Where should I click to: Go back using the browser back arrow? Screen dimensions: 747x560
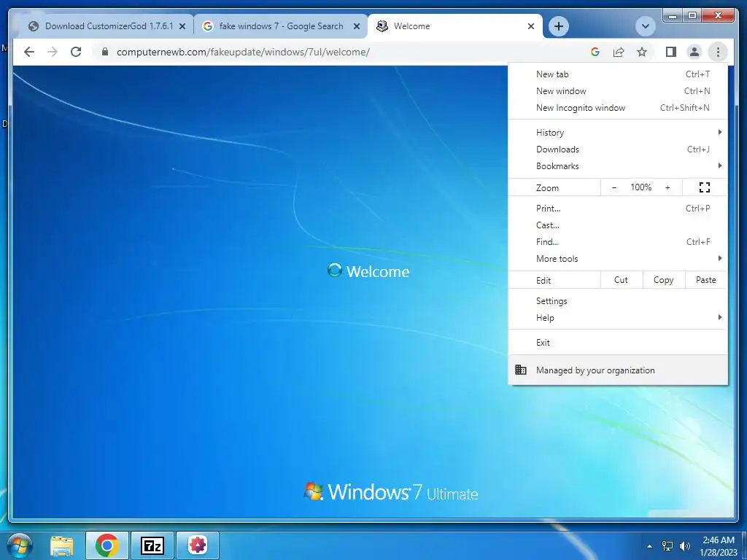29,52
